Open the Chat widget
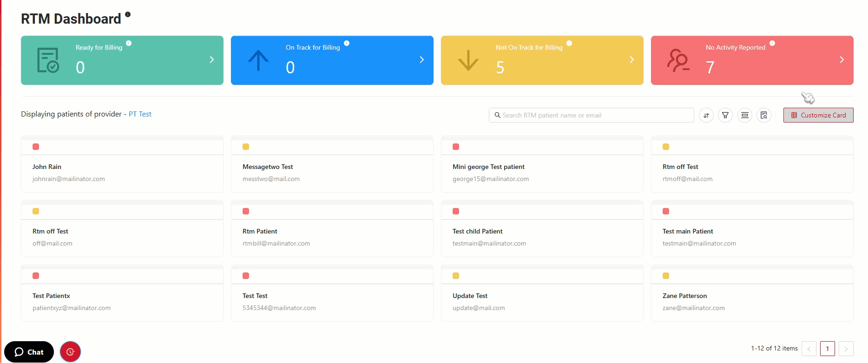Image resolution: width=868 pixels, height=363 pixels. tap(29, 352)
